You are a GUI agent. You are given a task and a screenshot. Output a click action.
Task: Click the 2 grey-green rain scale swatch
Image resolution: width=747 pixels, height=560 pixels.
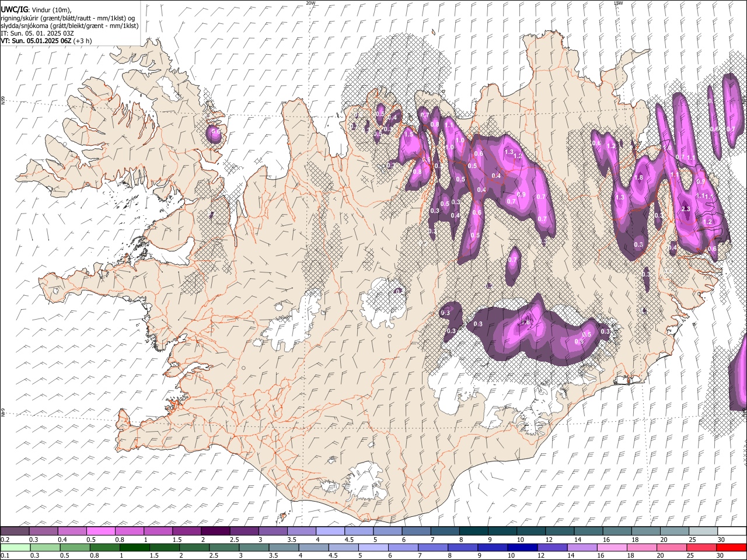(x=194, y=548)
